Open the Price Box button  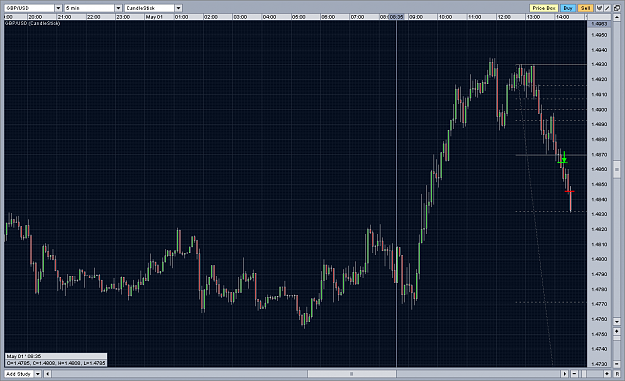coord(544,8)
